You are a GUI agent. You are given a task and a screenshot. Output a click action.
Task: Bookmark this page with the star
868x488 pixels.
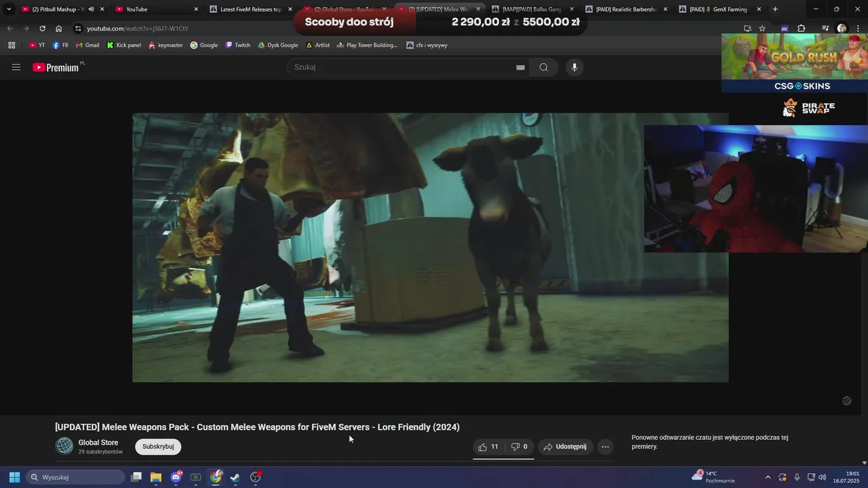point(762,28)
